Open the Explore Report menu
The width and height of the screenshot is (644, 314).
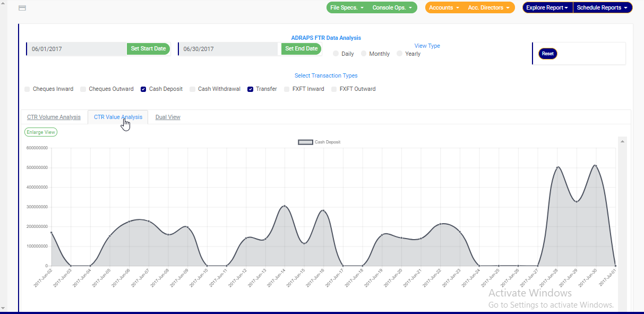[x=547, y=8]
